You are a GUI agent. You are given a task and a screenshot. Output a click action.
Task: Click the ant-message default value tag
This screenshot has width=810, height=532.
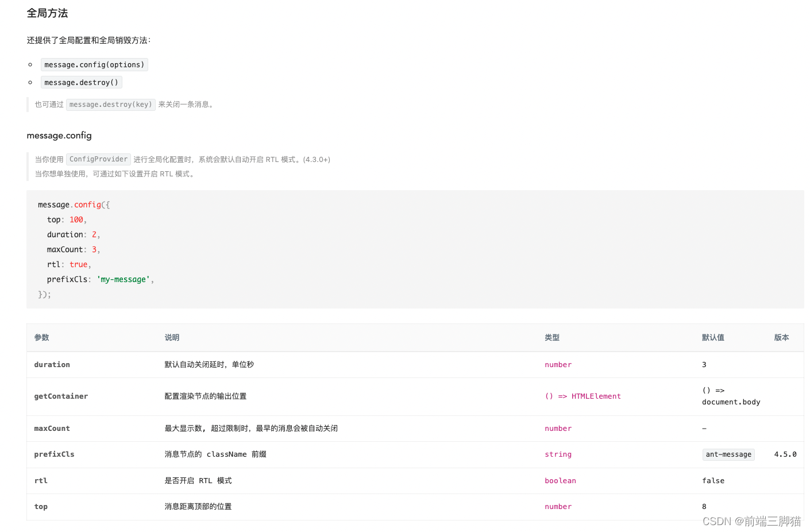tap(728, 454)
